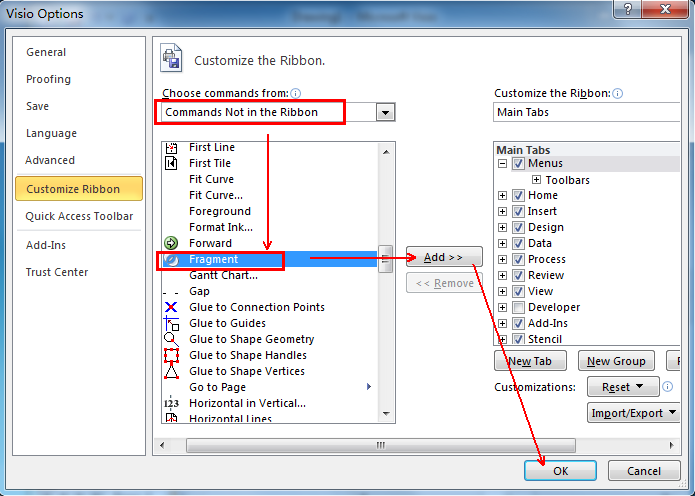The height and width of the screenshot is (496, 695).
Task: Select the Gantt Chart... command
Action: point(269,275)
